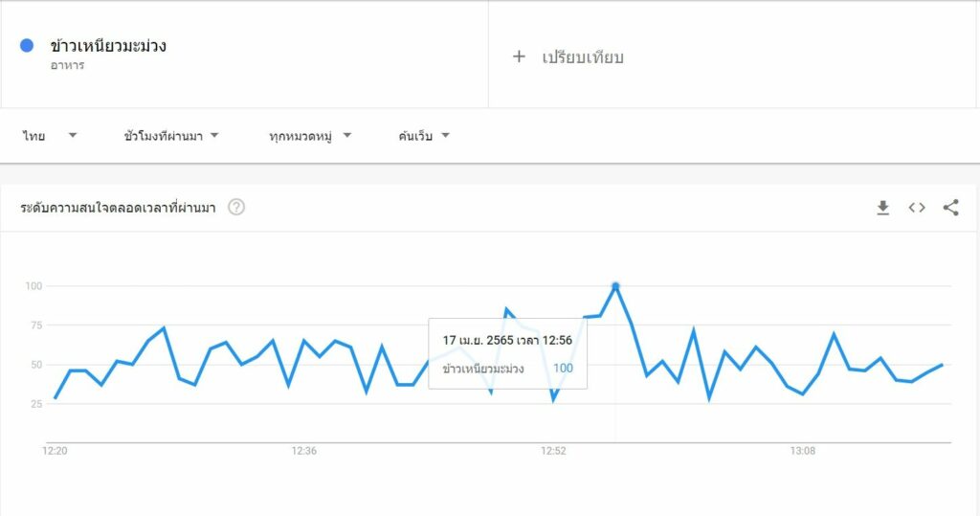Select the peak data point at 100
Screen dimensions: 980x516
(615, 286)
